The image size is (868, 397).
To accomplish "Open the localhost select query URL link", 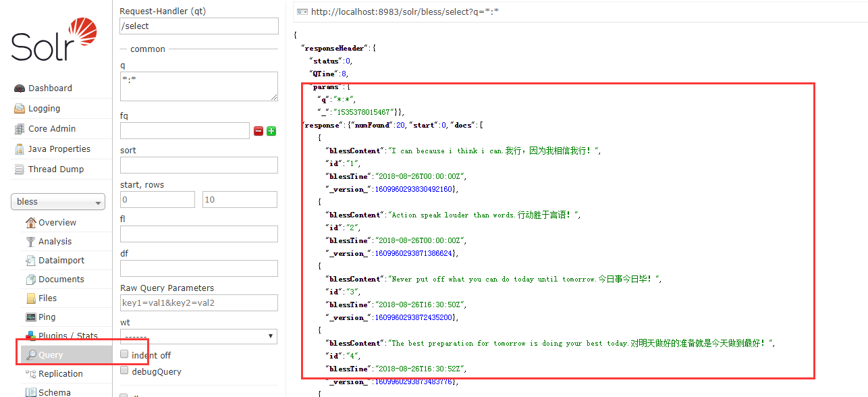I will [405, 11].
